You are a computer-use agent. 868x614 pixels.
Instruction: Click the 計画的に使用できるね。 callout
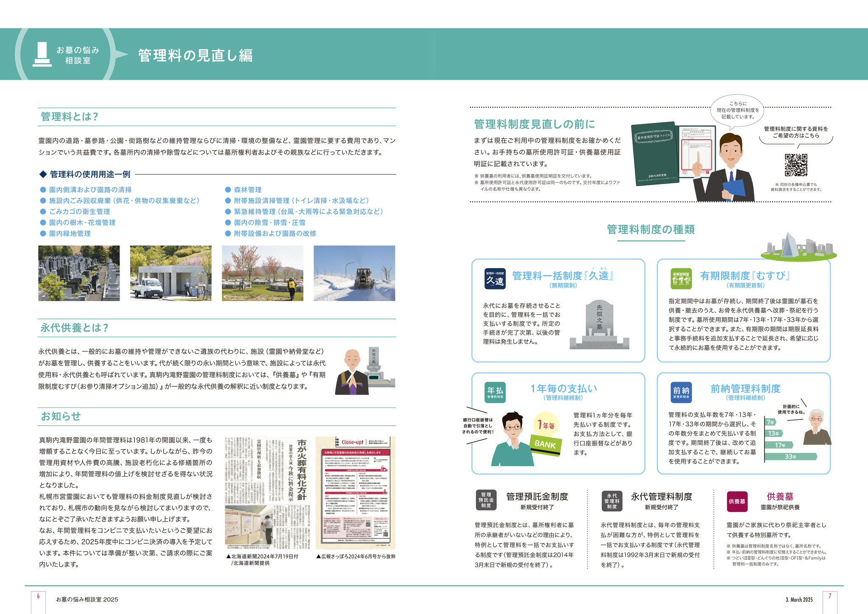(x=791, y=409)
